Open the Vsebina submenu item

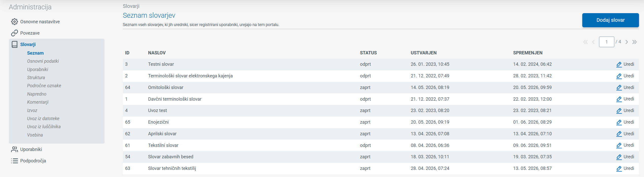coord(35,135)
